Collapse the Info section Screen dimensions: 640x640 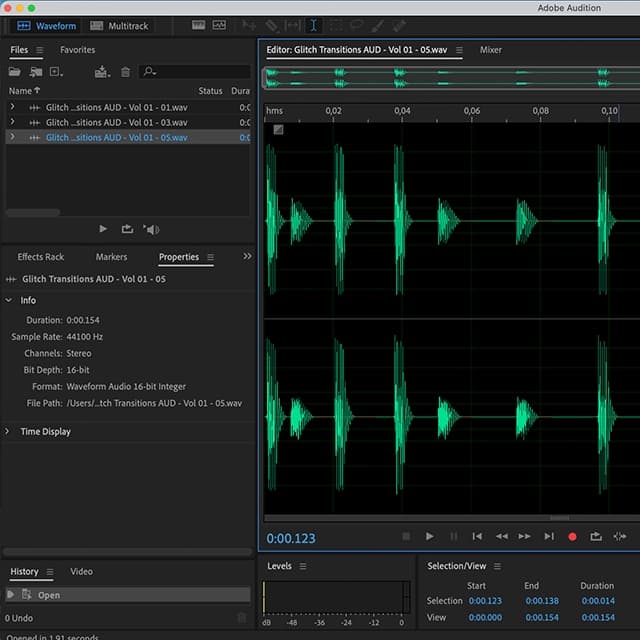pos(10,300)
